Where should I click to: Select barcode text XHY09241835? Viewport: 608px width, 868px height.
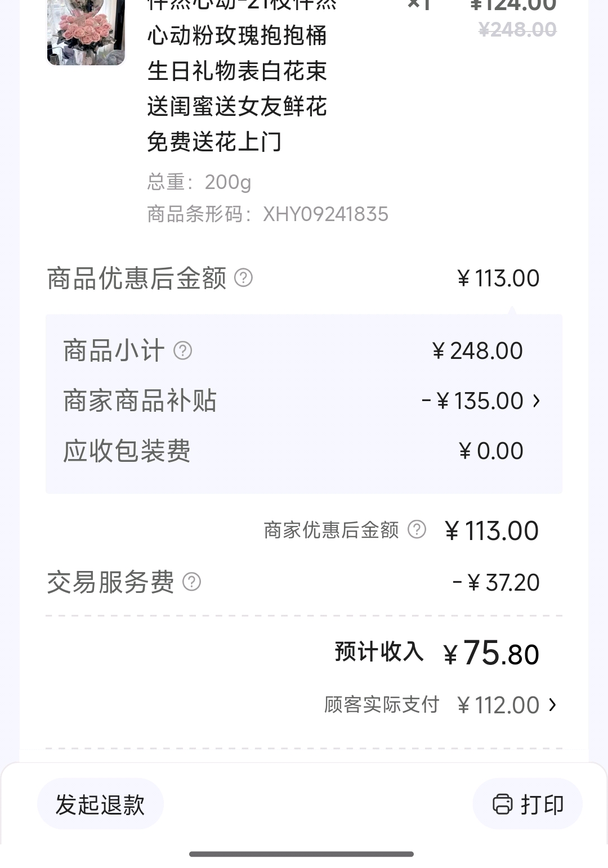click(325, 214)
